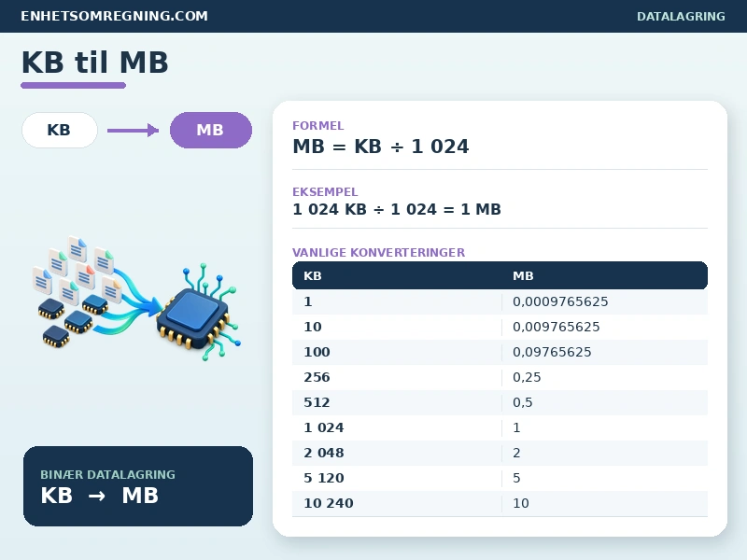Click the KB column header
747x560 pixels.
pos(313,275)
